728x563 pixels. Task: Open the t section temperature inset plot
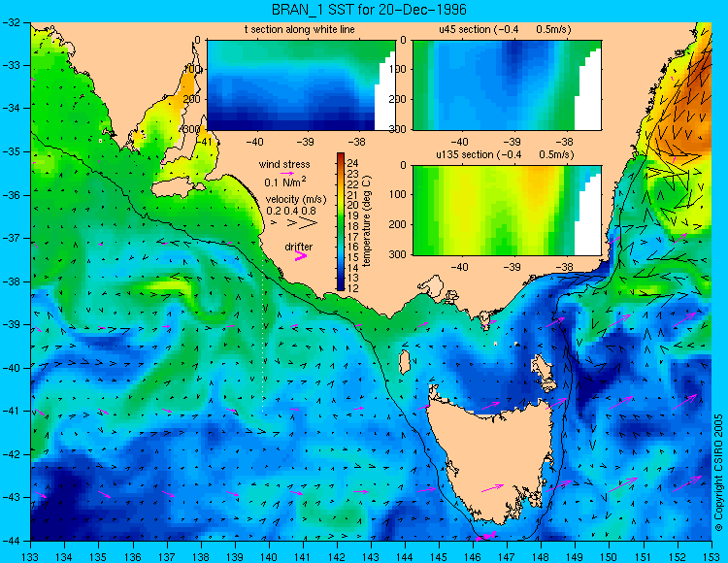[x=301, y=85]
